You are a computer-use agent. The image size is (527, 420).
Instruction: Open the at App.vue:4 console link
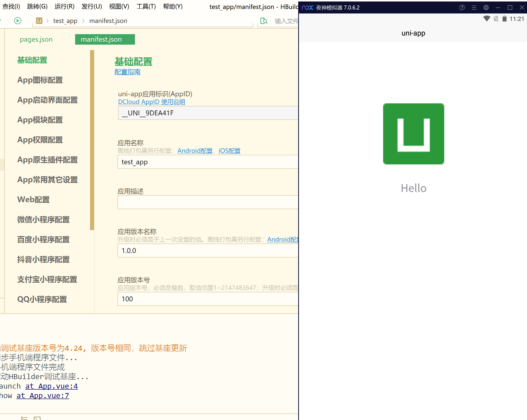(52, 386)
